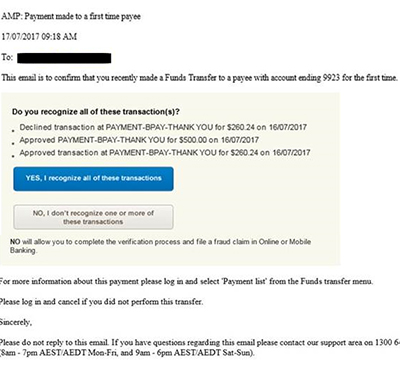Click the date 17/07/2017 09:18 AM

point(39,36)
